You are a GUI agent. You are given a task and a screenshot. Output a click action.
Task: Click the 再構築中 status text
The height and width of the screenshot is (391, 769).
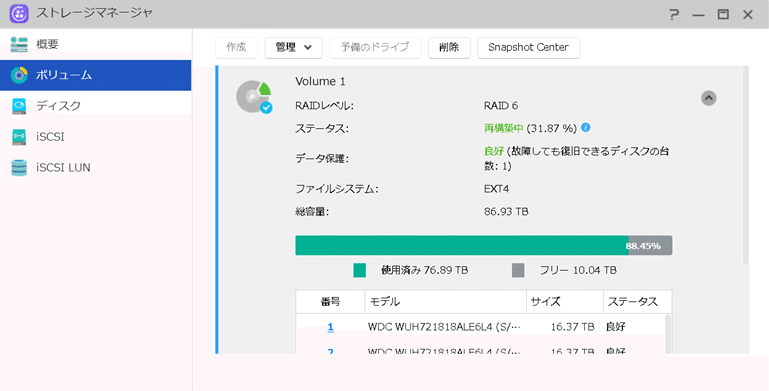pos(504,129)
